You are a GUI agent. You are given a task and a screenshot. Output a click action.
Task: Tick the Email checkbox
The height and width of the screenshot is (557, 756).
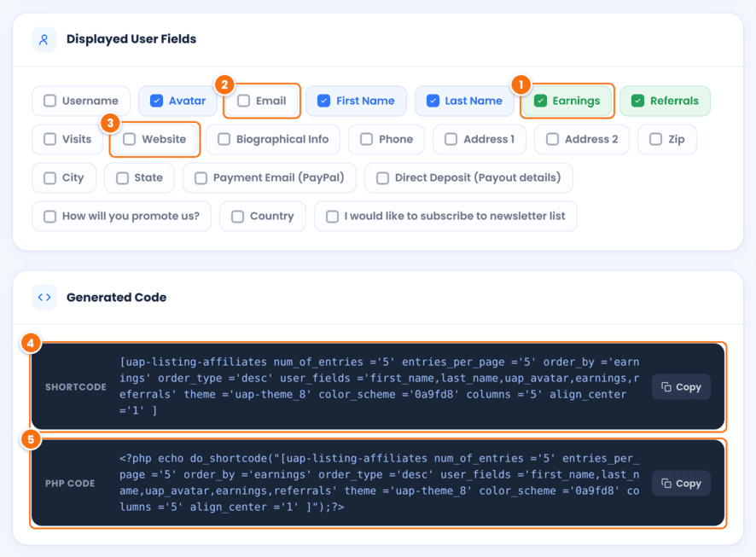click(243, 101)
